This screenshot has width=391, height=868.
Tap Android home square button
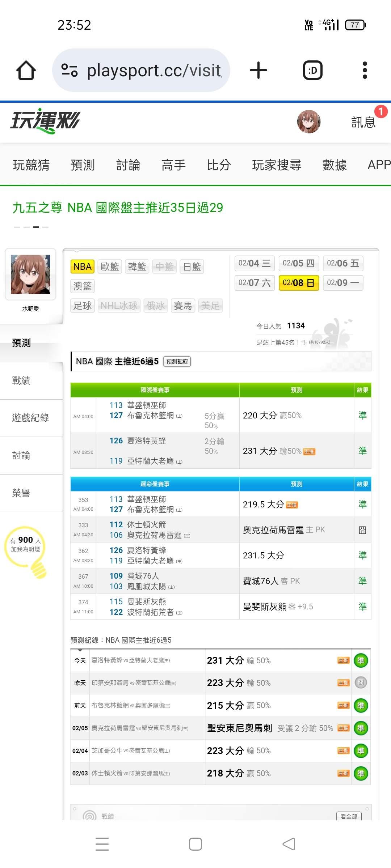click(x=195, y=844)
